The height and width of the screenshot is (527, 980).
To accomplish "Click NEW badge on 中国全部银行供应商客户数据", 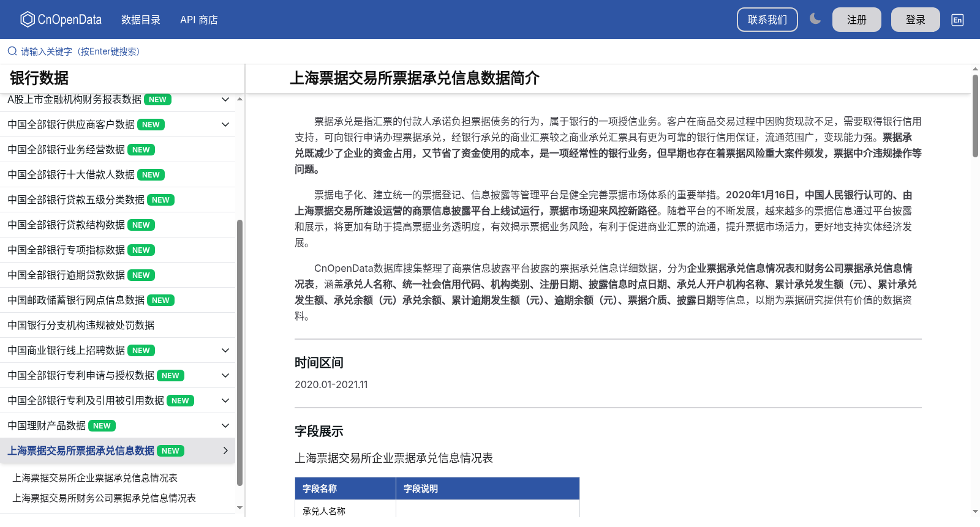I will 151,125.
